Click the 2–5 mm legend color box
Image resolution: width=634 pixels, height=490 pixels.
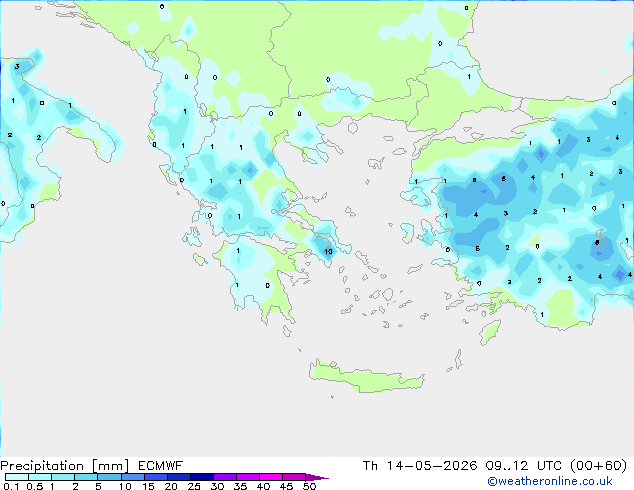[86, 477]
